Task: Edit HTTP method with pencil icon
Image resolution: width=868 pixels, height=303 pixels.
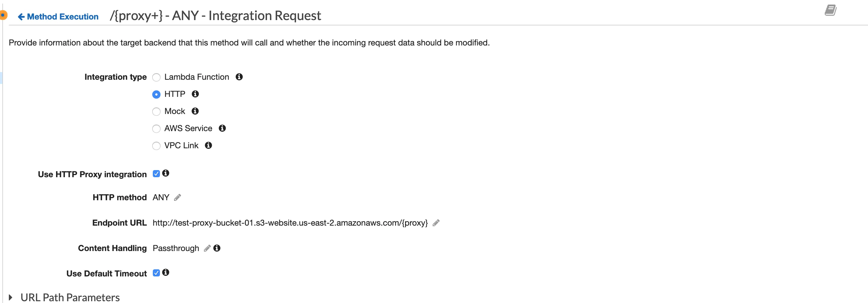Action: pyautogui.click(x=177, y=197)
